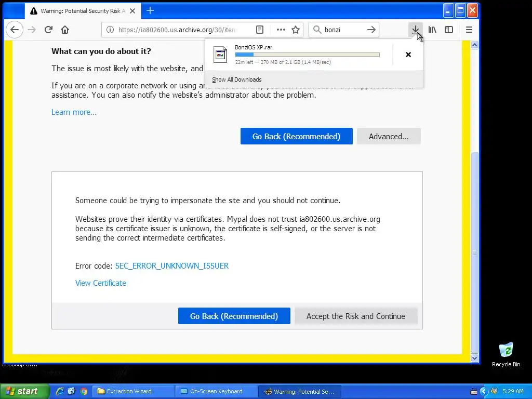Toggle reader view in address bar

pos(260,30)
